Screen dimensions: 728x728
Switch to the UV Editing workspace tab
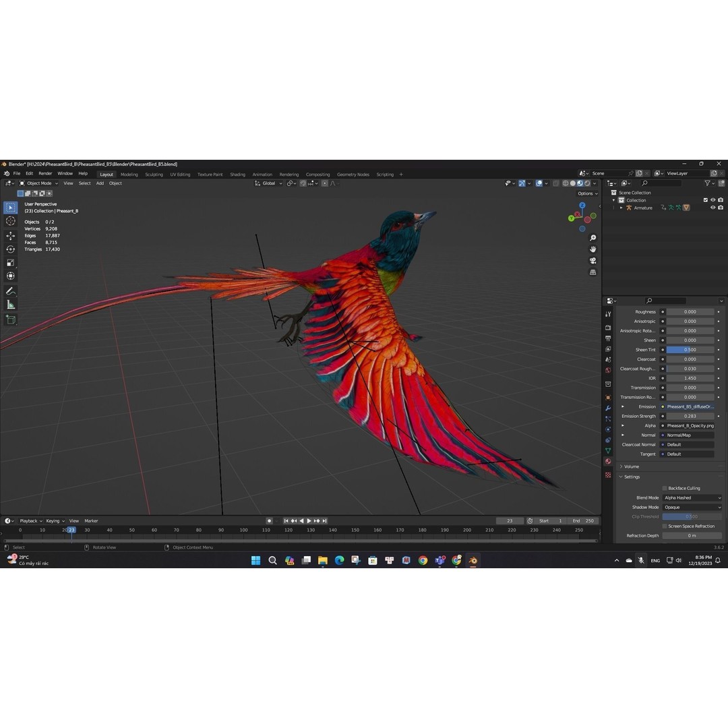[x=180, y=175]
